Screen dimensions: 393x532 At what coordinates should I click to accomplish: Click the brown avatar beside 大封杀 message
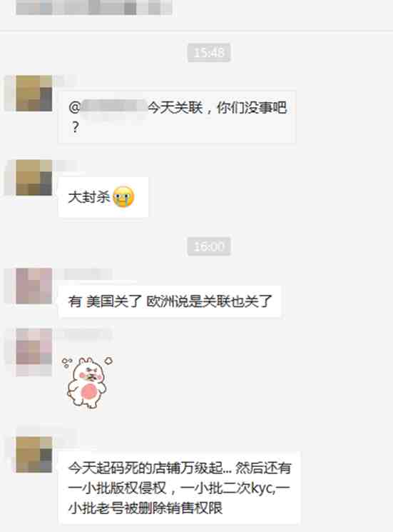tap(34, 177)
